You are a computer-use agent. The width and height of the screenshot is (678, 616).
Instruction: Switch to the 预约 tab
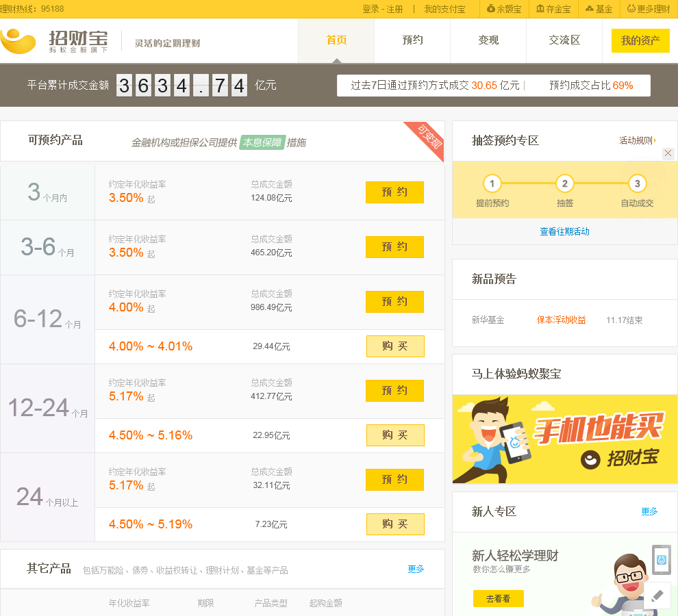[412, 40]
